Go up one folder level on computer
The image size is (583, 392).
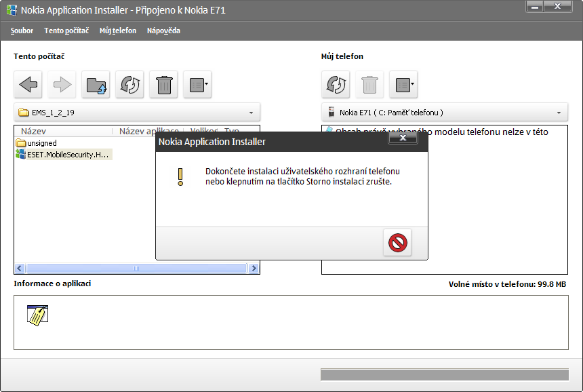[x=96, y=84]
